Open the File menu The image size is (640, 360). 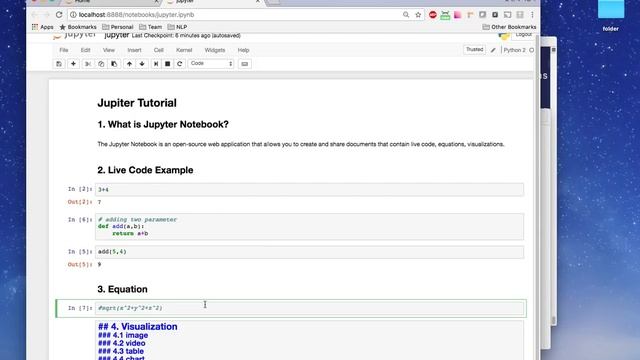point(64,50)
